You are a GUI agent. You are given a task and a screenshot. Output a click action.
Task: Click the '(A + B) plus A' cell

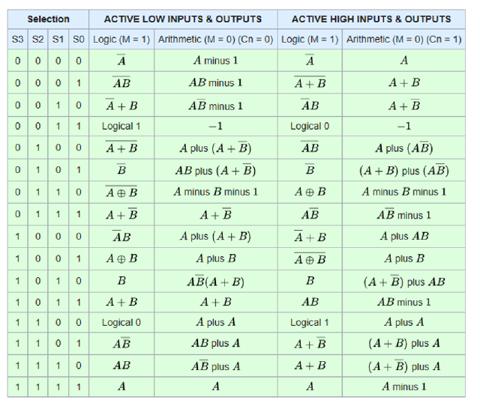coord(404,344)
